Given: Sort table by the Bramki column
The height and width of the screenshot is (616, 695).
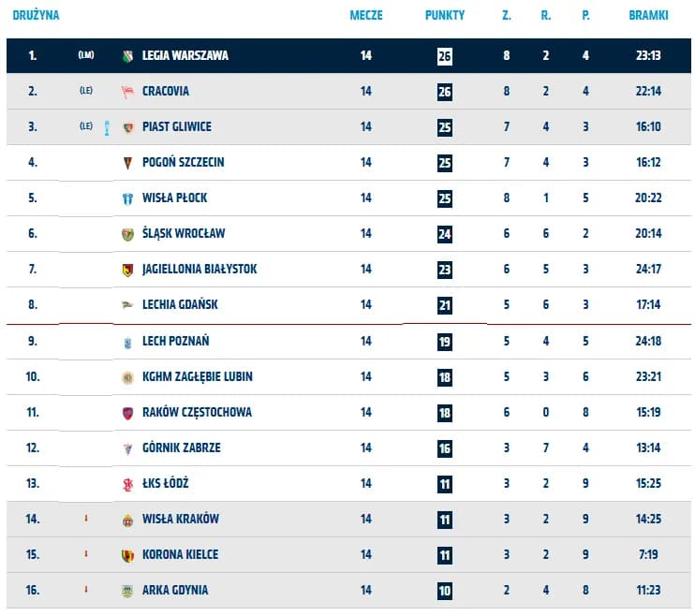Looking at the screenshot, I should pos(648,16).
